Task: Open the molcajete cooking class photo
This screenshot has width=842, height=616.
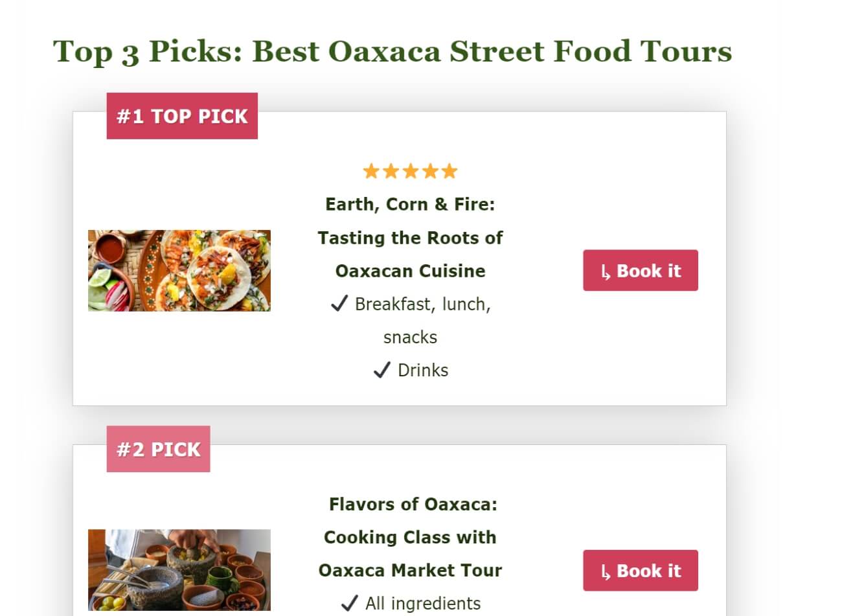Action: pyautogui.click(x=179, y=570)
